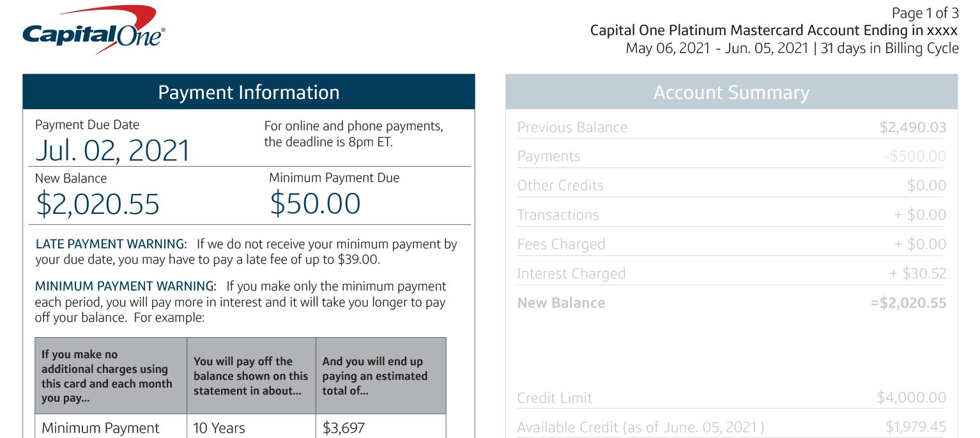Select the Fees Charged row
This screenshot has width=980, height=438.
coord(731,244)
